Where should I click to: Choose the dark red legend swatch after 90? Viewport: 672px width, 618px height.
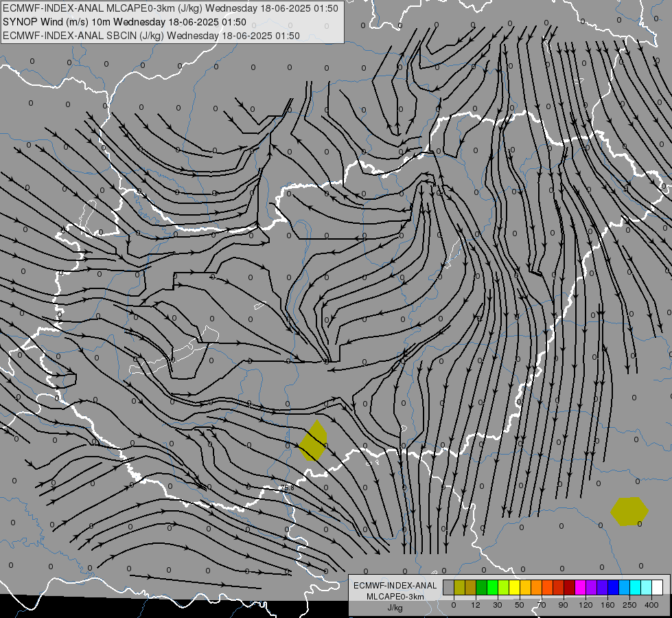(570, 588)
